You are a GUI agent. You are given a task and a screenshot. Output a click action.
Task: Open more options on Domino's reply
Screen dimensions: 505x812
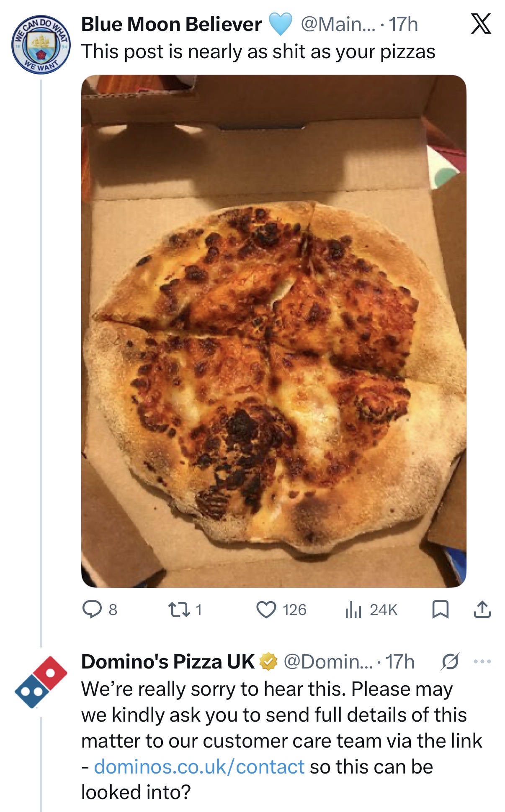[482, 662]
